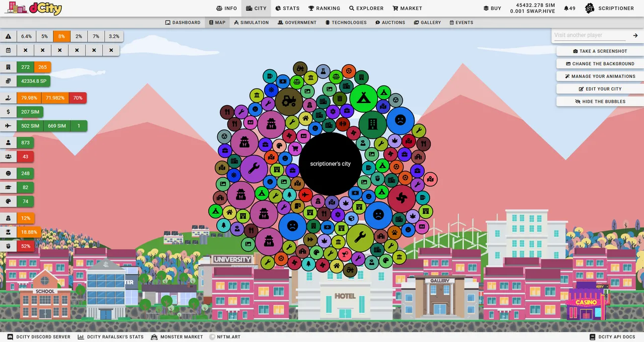Open the dCity API Docs link
The height and width of the screenshot is (342, 644).
tap(612, 337)
